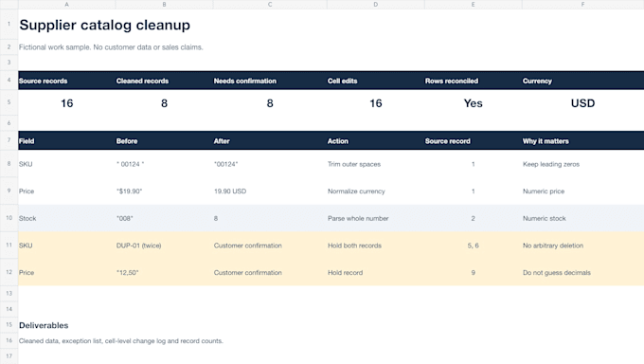
Task: Select row 1 header
Action: click(x=9, y=25)
